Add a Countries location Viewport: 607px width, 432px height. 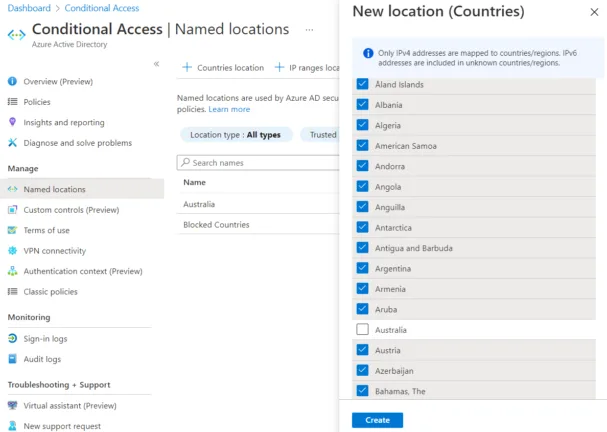pos(223,68)
